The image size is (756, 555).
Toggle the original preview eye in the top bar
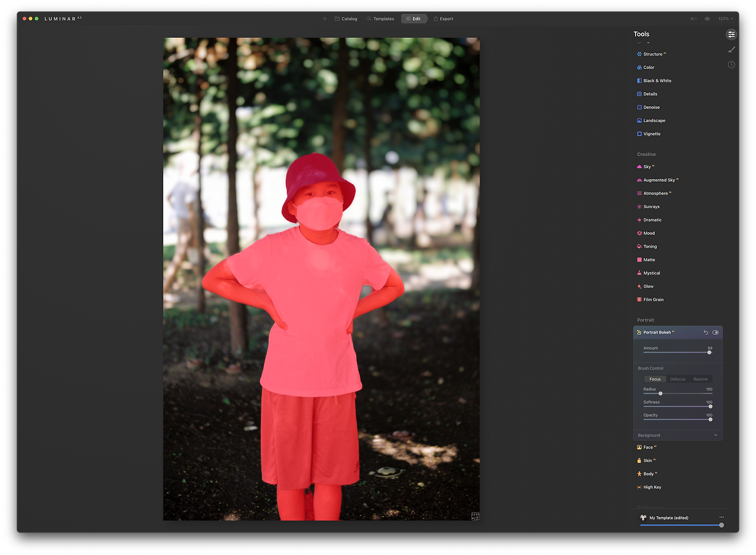707,19
